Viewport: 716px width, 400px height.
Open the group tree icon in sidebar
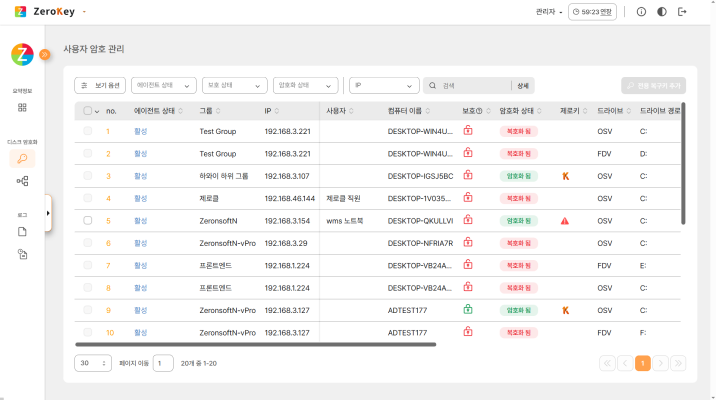[x=22, y=181]
